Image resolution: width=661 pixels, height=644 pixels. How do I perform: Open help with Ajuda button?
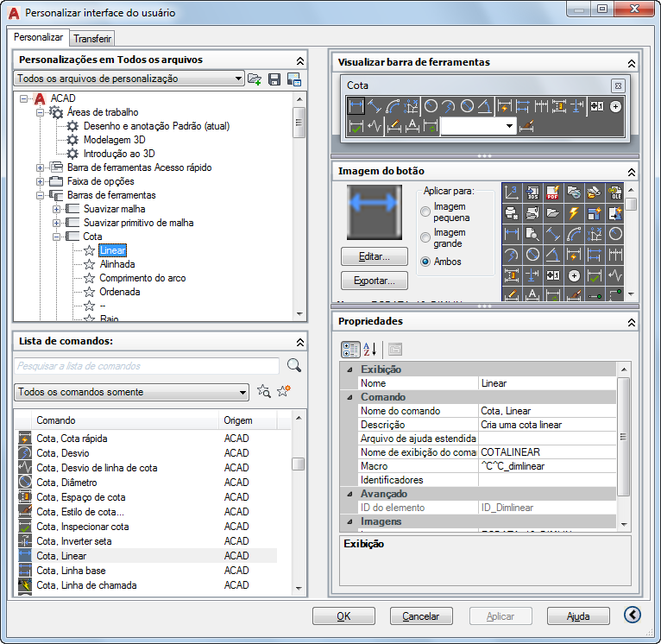pos(578,616)
